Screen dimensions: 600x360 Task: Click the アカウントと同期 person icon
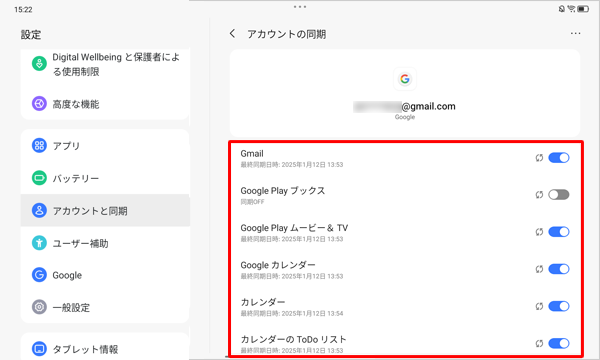tap(39, 210)
